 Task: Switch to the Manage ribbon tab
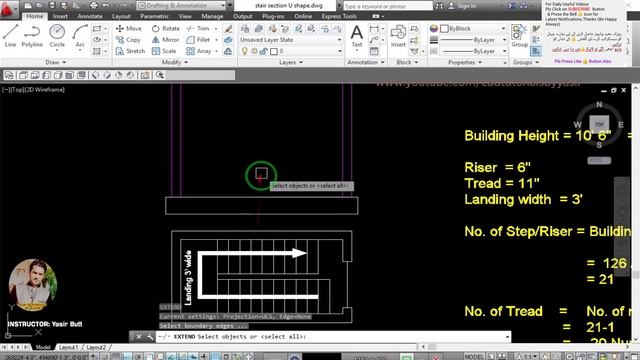[x=212, y=16]
